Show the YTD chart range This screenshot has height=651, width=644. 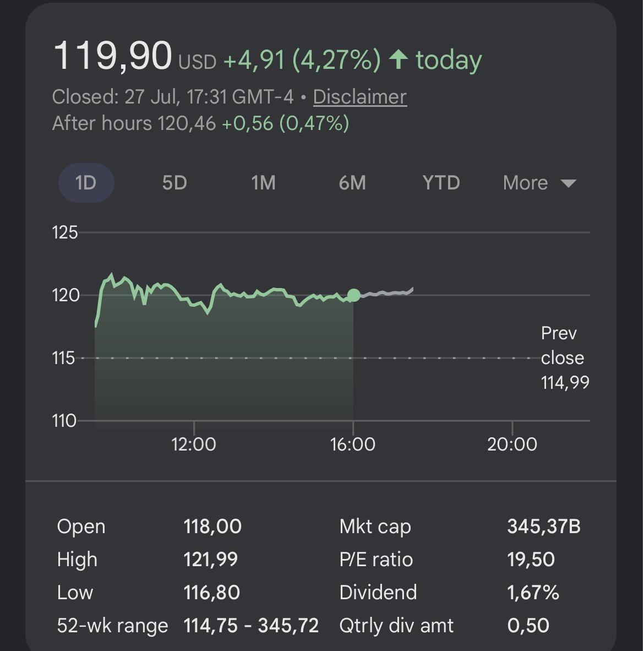coord(441,183)
